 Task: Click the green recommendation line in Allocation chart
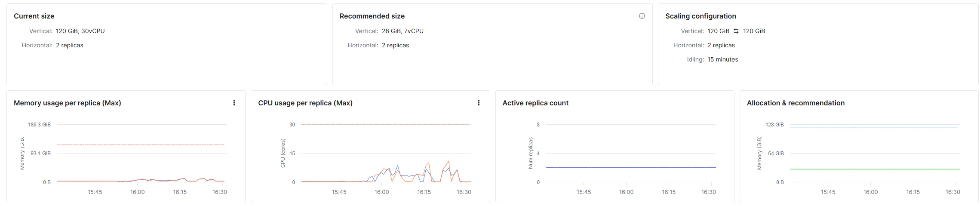(875, 169)
